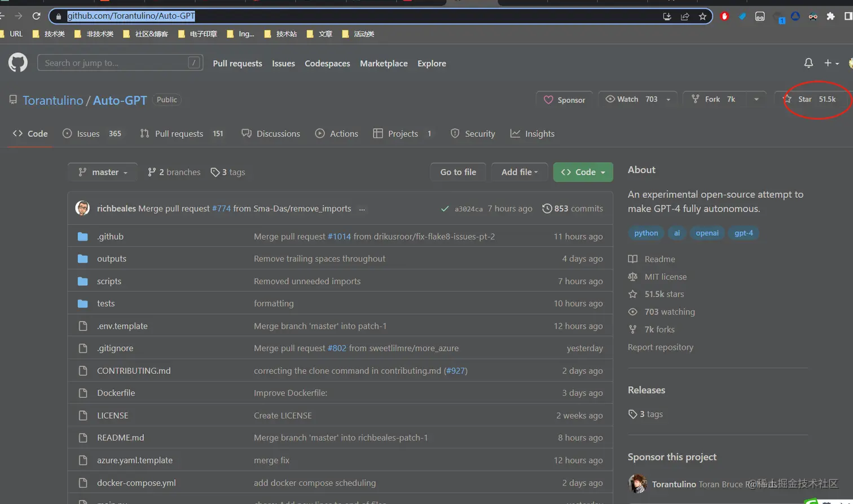Viewport: 853px width, 504px height.
Task: Open Issues in top navigation
Action: pyautogui.click(x=283, y=63)
